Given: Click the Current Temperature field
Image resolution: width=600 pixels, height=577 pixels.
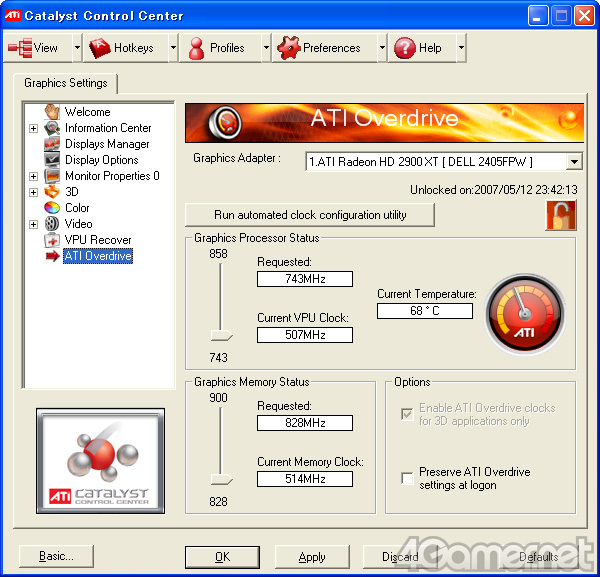Looking at the screenshot, I should (425, 311).
